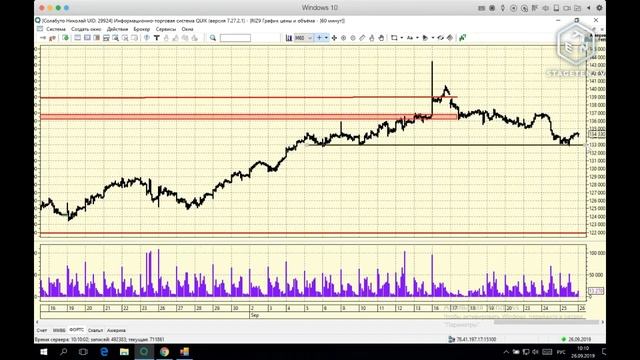Switch to the Счет tab
Viewport: 640px width, 360px height.
pyautogui.click(x=42, y=330)
